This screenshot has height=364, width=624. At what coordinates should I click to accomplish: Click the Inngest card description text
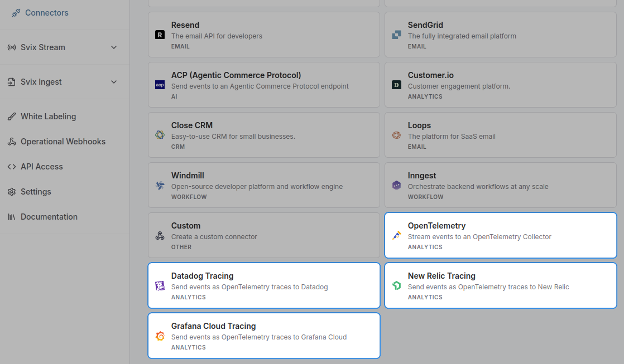pyautogui.click(x=478, y=186)
